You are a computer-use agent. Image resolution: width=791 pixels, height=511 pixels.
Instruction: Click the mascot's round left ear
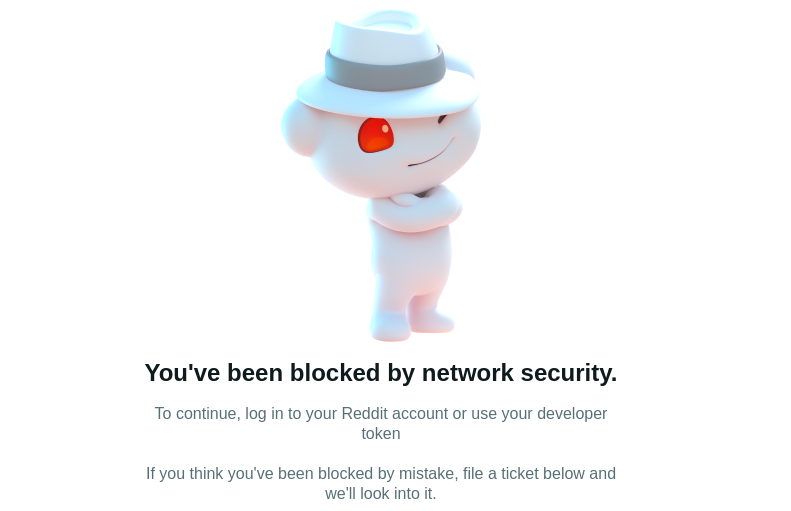pos(298,127)
